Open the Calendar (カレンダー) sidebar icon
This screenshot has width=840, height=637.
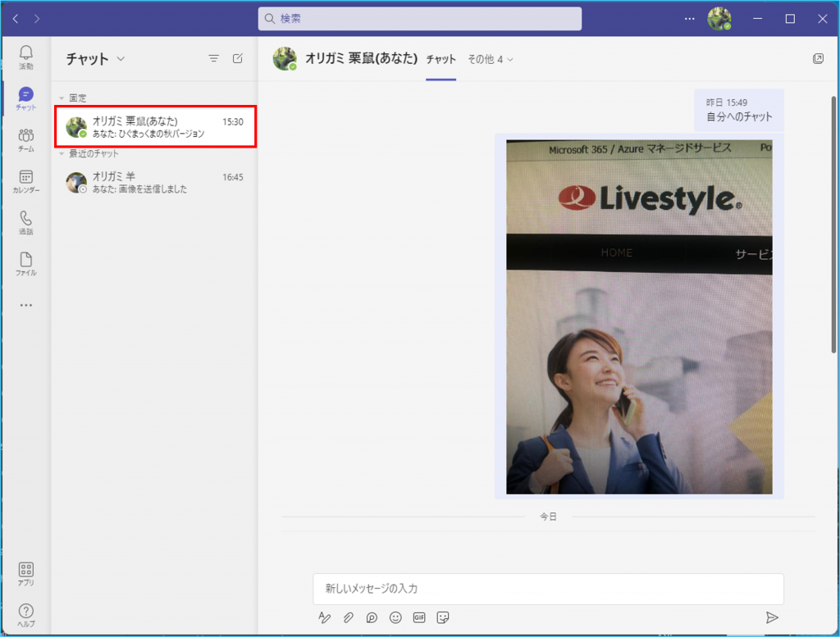coord(25,181)
